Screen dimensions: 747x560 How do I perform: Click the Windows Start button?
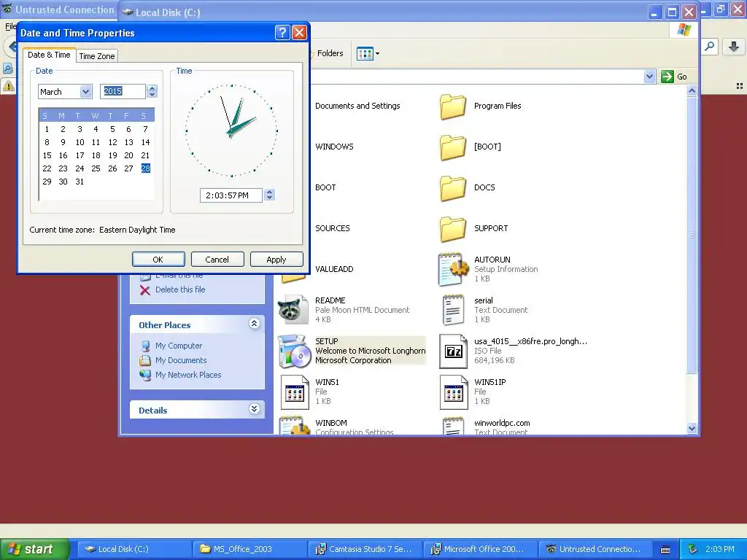35,549
